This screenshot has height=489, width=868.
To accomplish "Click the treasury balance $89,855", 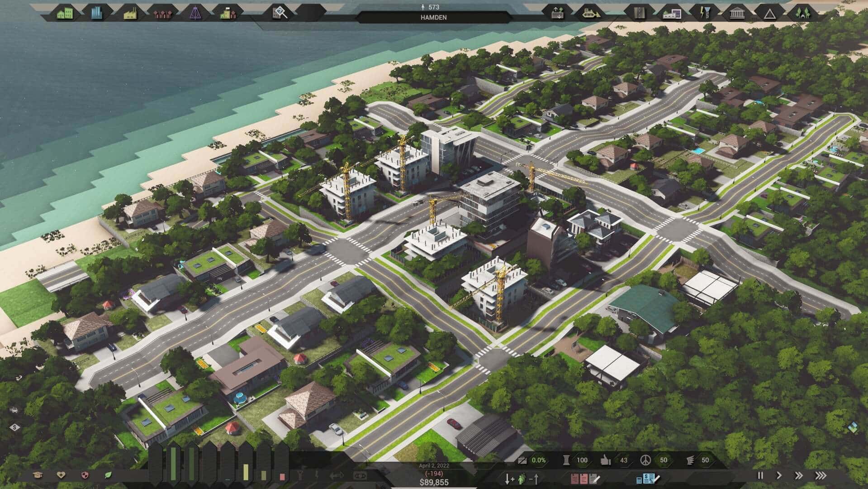I will [x=434, y=482].
